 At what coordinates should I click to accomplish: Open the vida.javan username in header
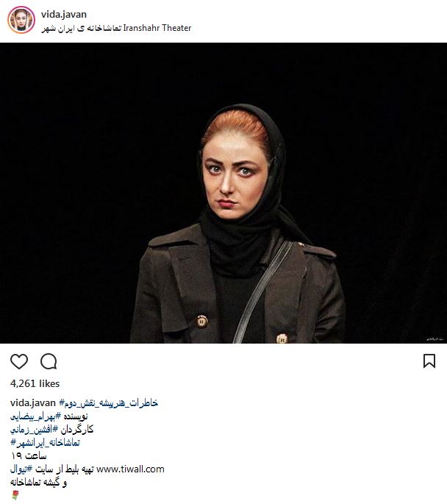pos(64,15)
